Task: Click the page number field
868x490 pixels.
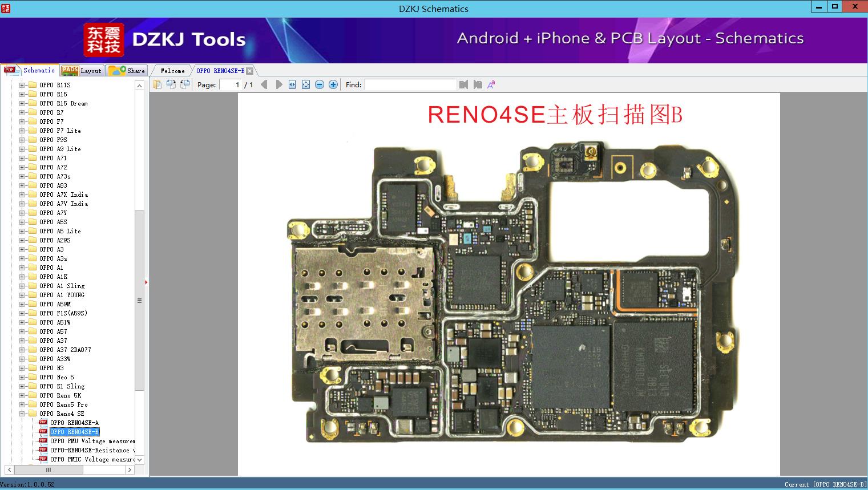Action: (x=231, y=84)
